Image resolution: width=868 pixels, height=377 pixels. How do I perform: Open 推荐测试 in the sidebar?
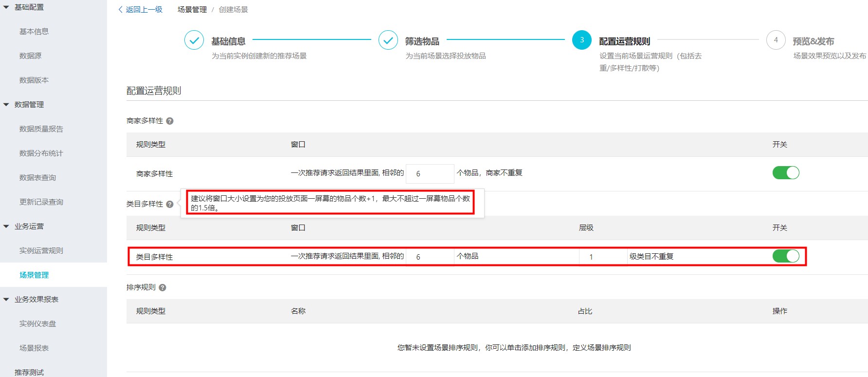(x=29, y=372)
